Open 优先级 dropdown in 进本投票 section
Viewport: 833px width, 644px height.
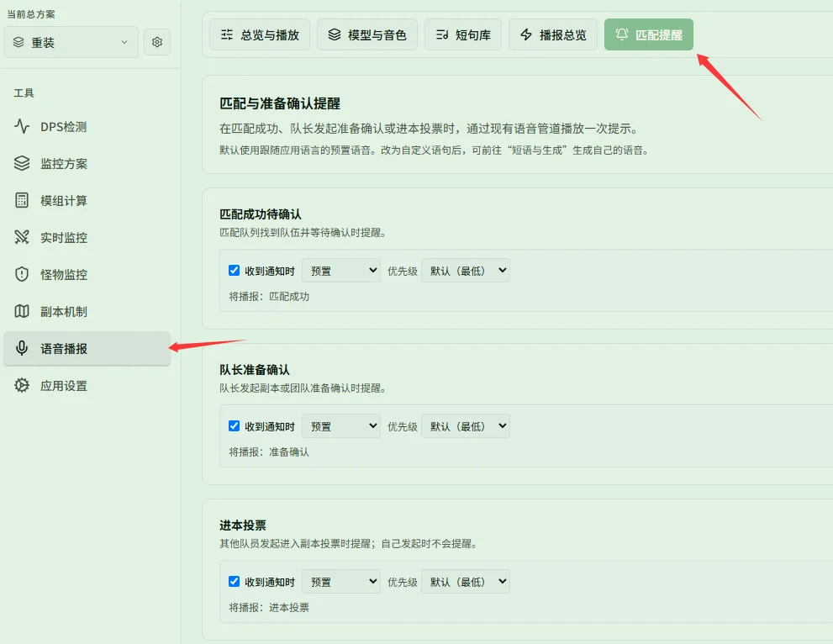pos(466,582)
